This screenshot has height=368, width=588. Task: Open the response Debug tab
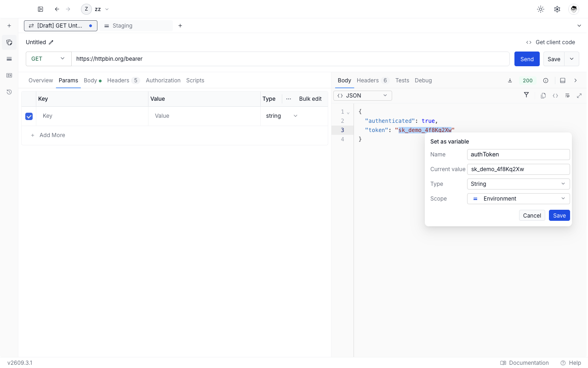(x=423, y=80)
